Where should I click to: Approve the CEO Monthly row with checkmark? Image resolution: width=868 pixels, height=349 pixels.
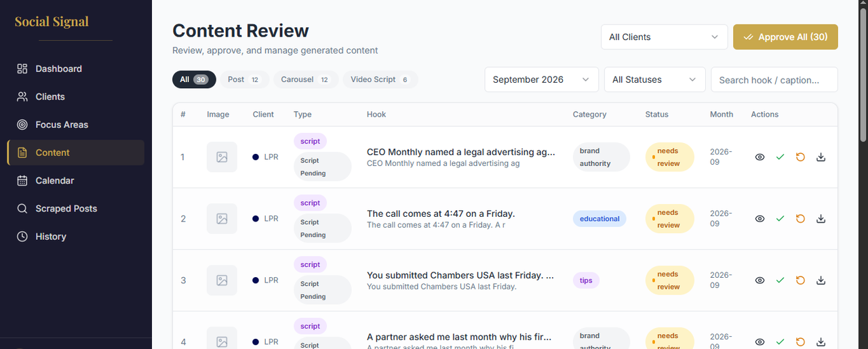pyautogui.click(x=780, y=157)
